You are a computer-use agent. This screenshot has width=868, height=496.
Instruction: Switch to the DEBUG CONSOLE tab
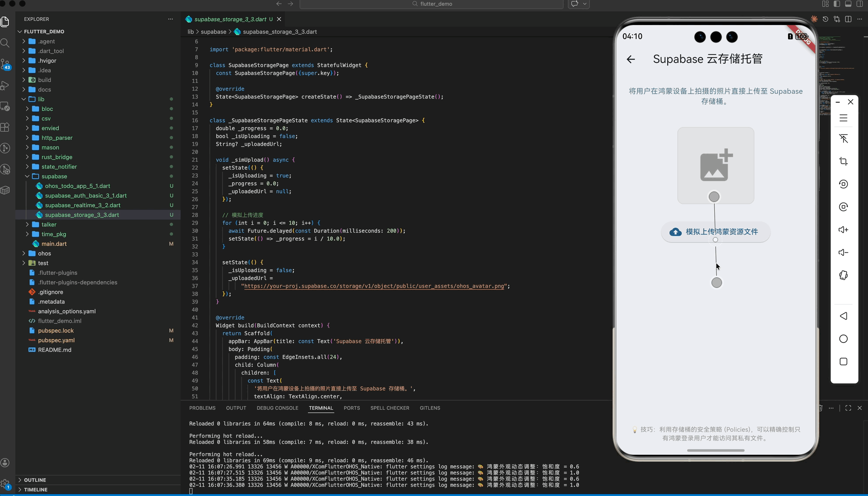pos(277,408)
